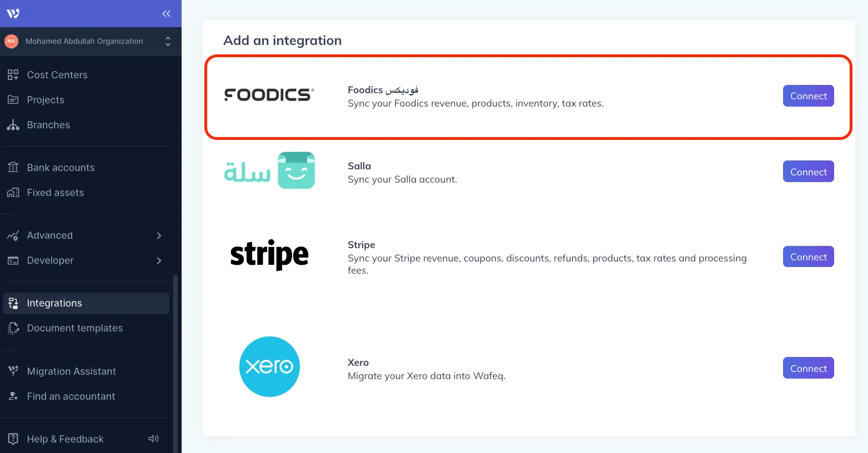
Task: Click the MA organization avatar badge
Action: pos(11,41)
